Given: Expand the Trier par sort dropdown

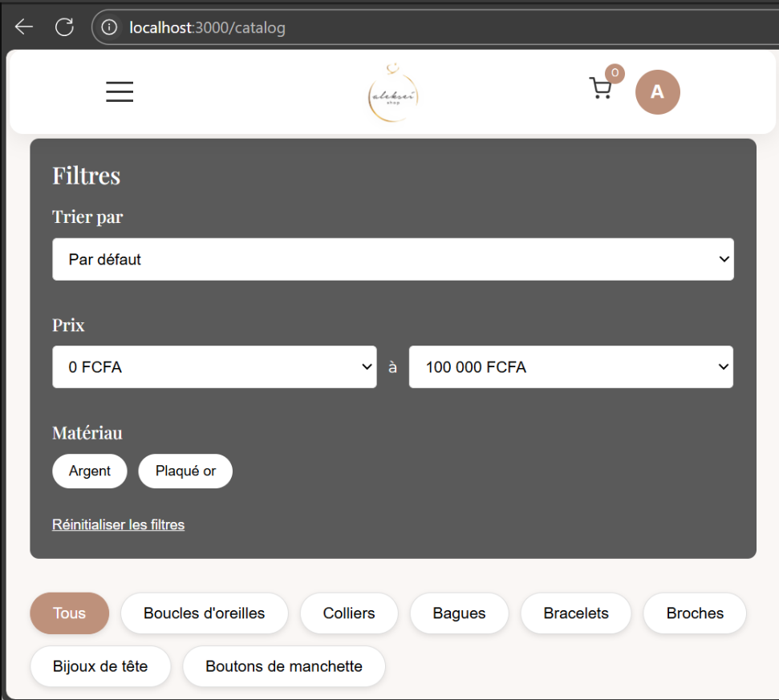Looking at the screenshot, I should point(393,260).
